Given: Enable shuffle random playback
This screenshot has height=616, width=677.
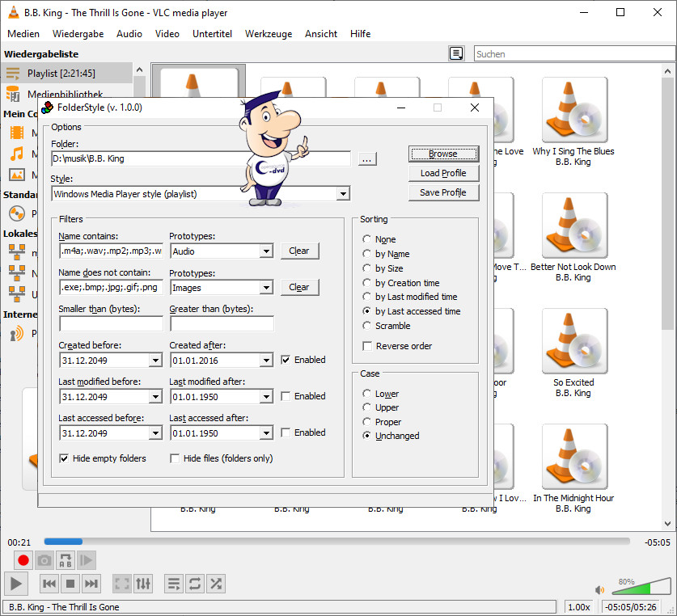Looking at the screenshot, I should click(216, 583).
